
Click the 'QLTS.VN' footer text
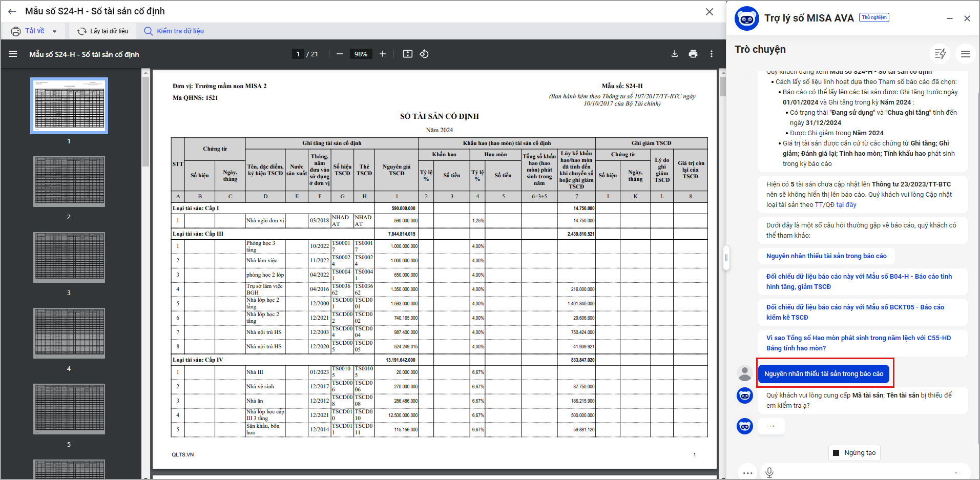tap(183, 455)
